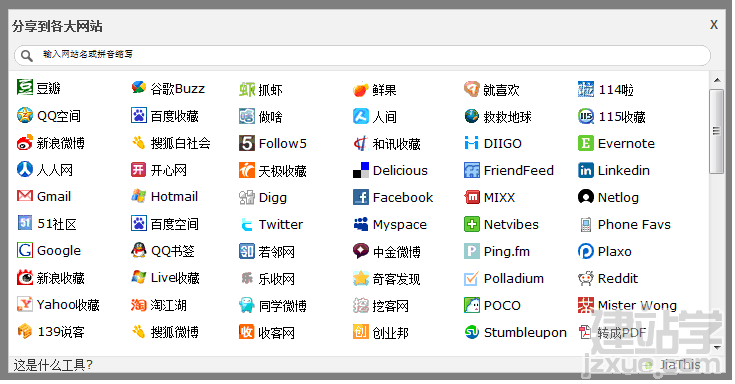Click the MIXX icon

click(x=471, y=197)
